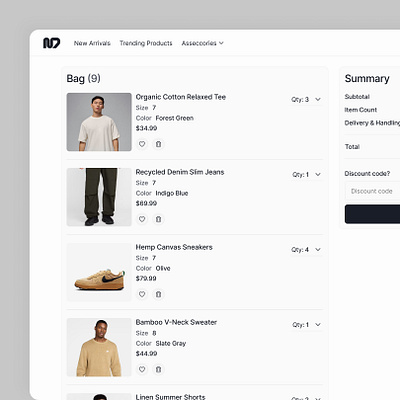Click the Subtotal label
Screen dimensions: 400x400
357,97
